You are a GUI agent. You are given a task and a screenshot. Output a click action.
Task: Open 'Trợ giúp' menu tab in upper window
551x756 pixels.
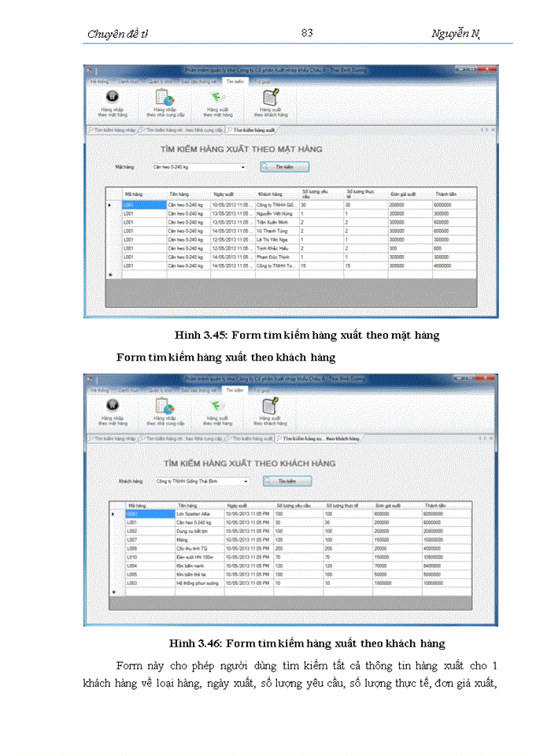point(262,82)
